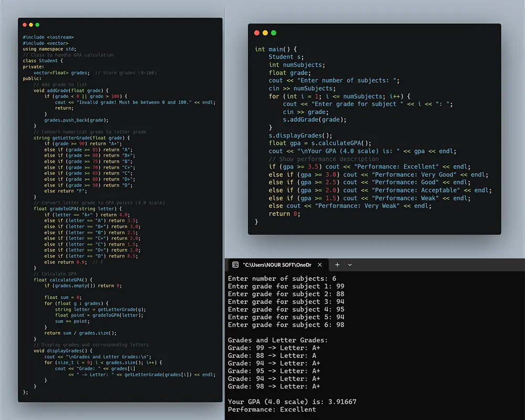The height and width of the screenshot is (420, 525).
Task: Click terminal line 'Grade: 88 -> Letter: A'
Action: 272,356
